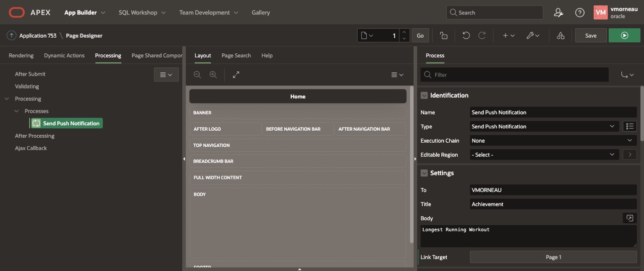The image size is (644, 271).
Task: Click the Save button
Action: click(591, 36)
